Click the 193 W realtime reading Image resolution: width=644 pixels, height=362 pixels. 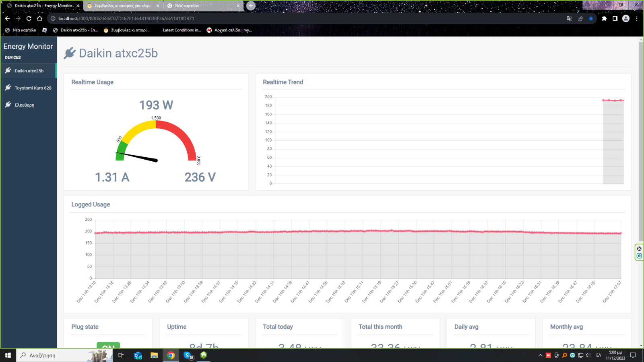pos(156,105)
